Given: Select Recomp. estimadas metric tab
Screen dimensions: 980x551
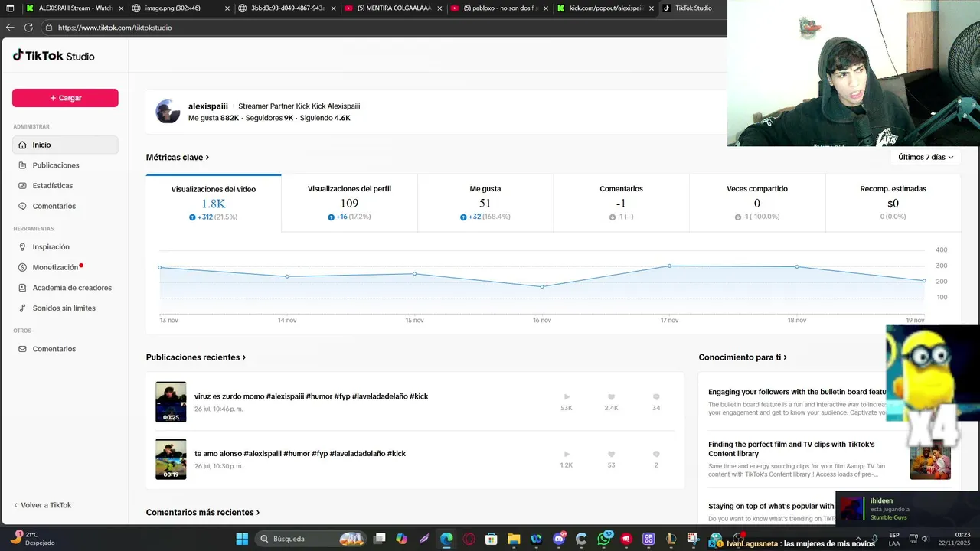Looking at the screenshot, I should [893, 204].
